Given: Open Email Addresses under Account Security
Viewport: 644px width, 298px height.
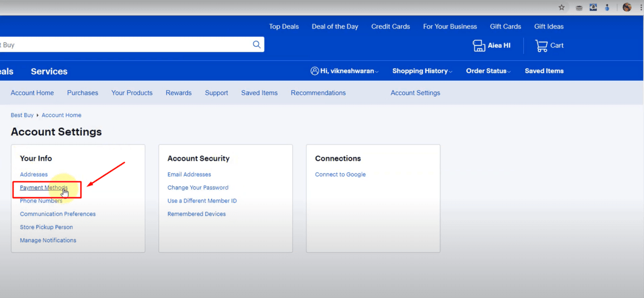Looking at the screenshot, I should click(x=189, y=175).
